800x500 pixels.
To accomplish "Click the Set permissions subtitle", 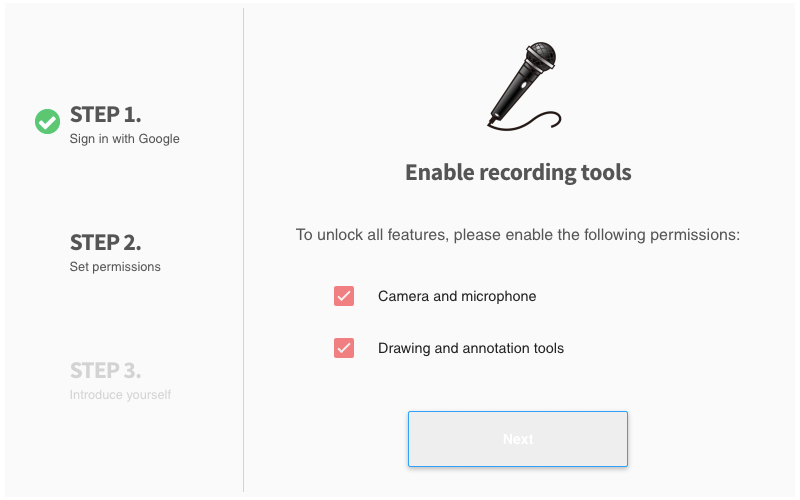I will pos(115,267).
